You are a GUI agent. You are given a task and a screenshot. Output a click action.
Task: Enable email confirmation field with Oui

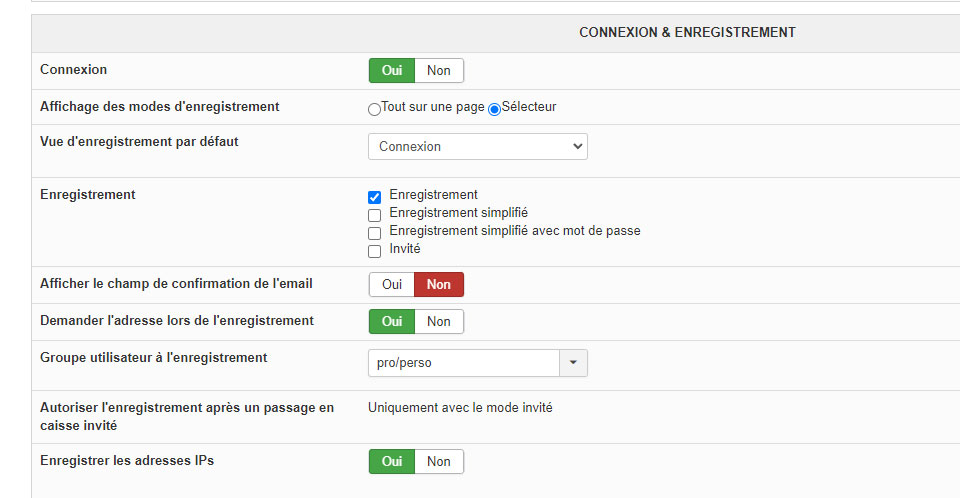point(392,285)
